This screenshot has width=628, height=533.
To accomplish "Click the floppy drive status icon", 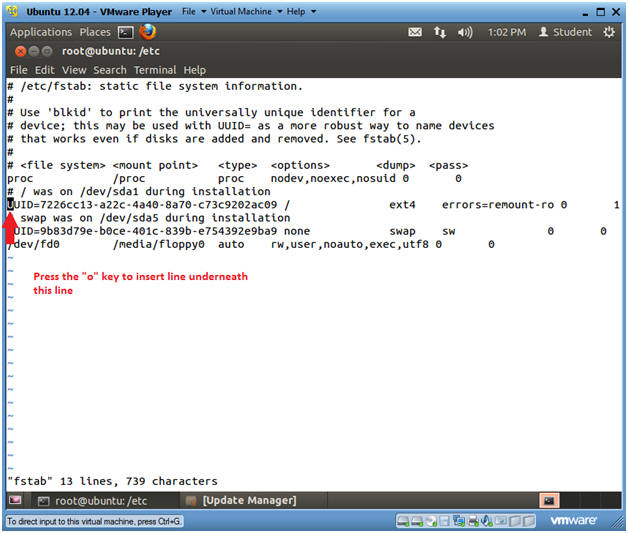I will [x=445, y=521].
